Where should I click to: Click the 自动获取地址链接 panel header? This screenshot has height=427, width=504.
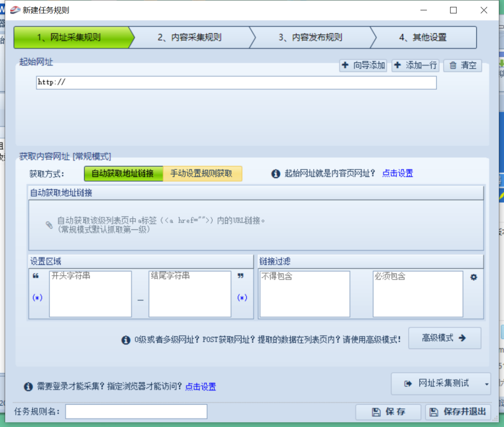point(256,193)
